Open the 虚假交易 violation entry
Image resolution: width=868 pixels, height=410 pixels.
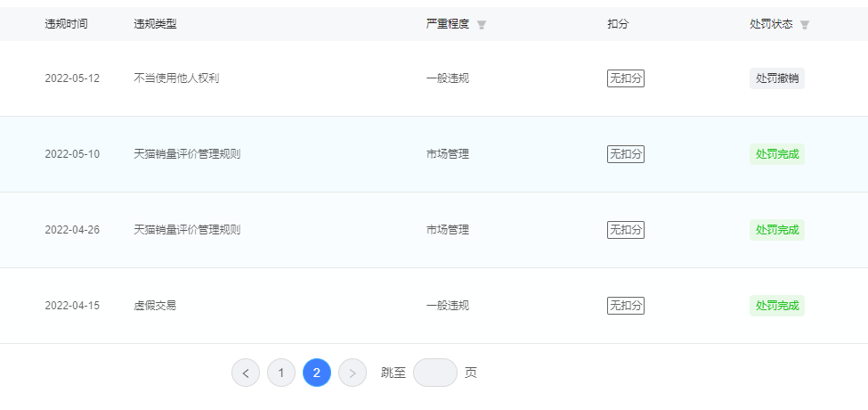click(155, 306)
